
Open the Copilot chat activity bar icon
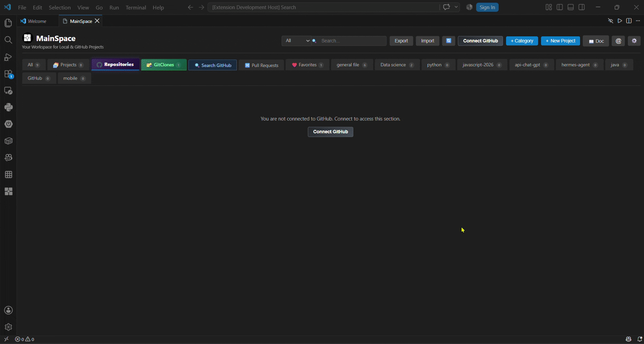point(8,158)
